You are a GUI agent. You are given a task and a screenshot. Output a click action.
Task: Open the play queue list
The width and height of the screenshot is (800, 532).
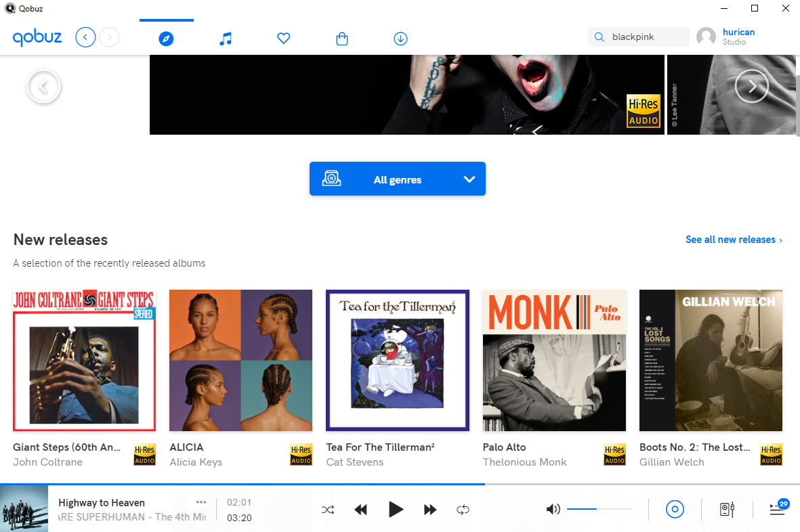click(x=778, y=508)
